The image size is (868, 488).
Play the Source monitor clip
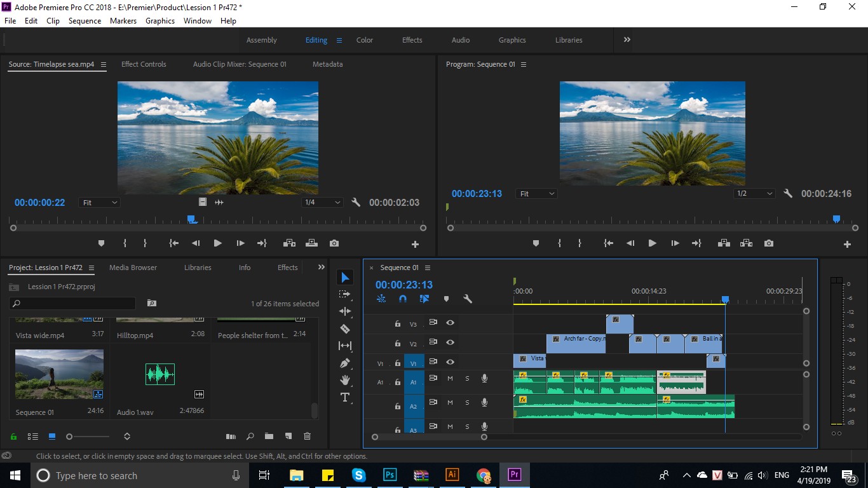pyautogui.click(x=217, y=243)
